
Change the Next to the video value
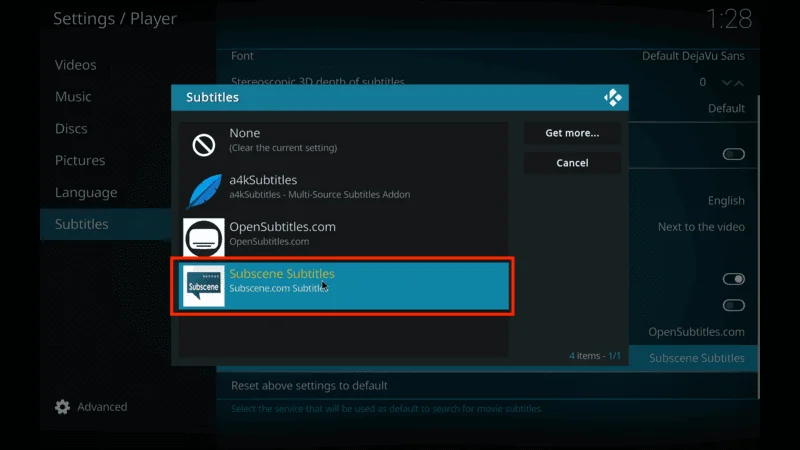(701, 227)
